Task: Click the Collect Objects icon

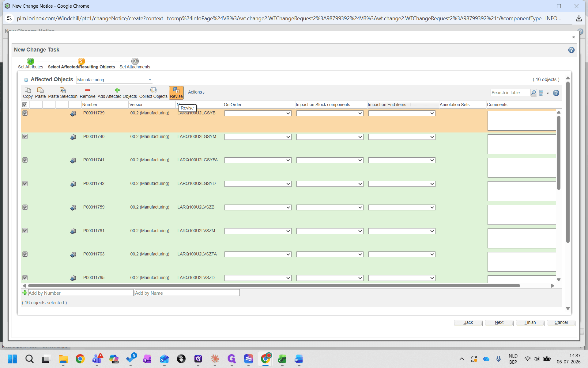Action: point(153,90)
